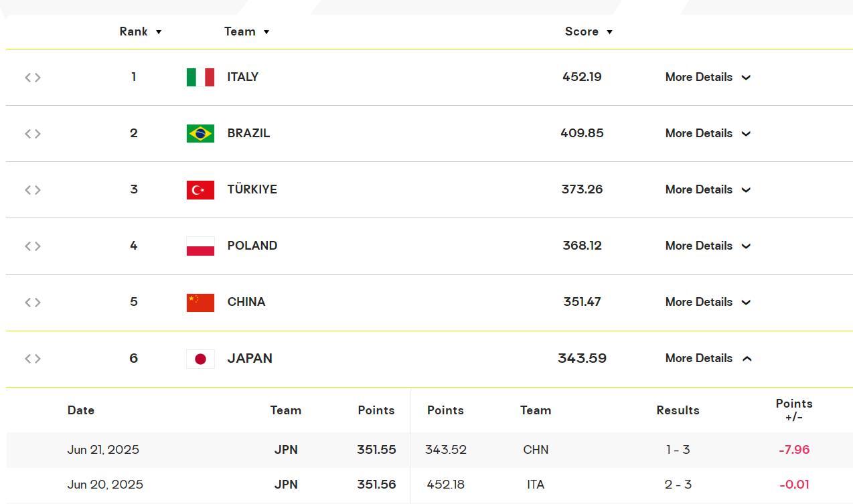853x504 pixels.
Task: Click the Italy flag icon
Action: [x=200, y=77]
